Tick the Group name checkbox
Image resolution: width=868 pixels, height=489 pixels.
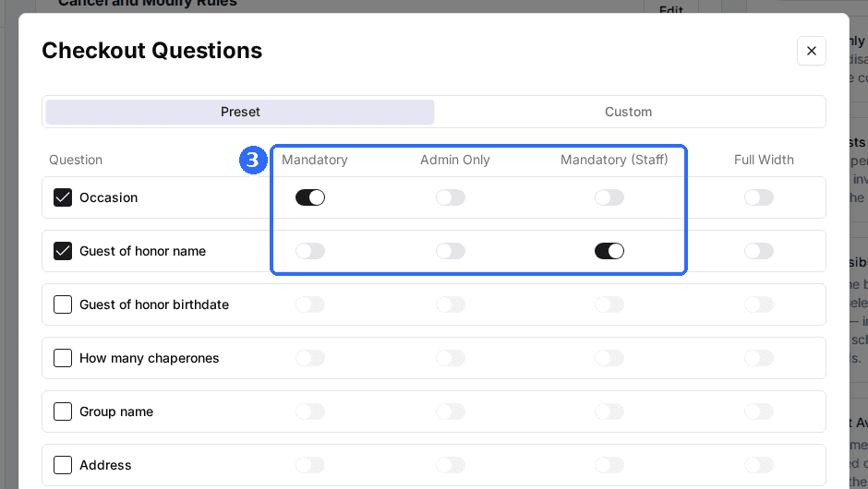tap(63, 411)
